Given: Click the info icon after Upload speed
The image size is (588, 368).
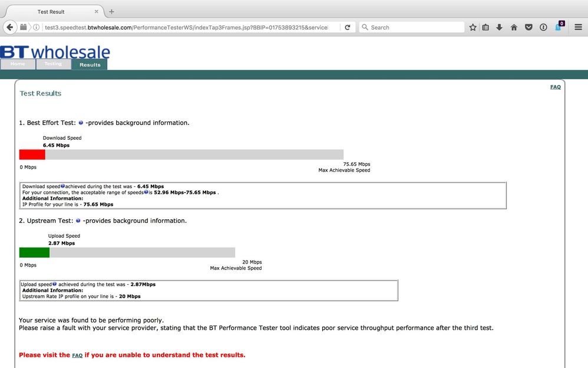Looking at the screenshot, I should pos(54,284).
